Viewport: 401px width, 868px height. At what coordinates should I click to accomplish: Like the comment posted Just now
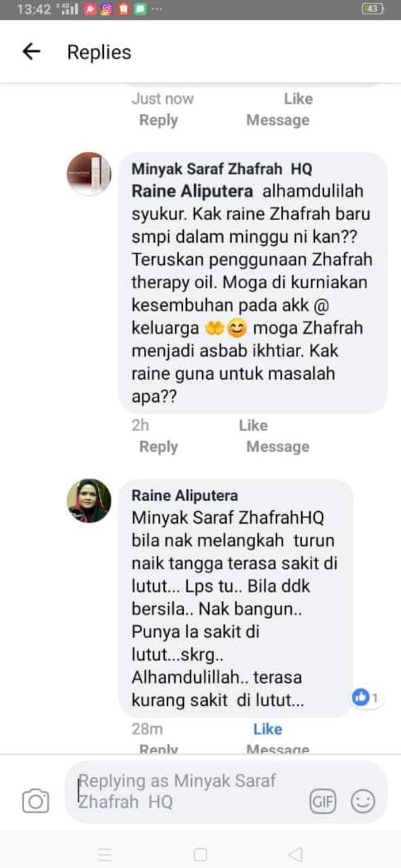click(298, 99)
